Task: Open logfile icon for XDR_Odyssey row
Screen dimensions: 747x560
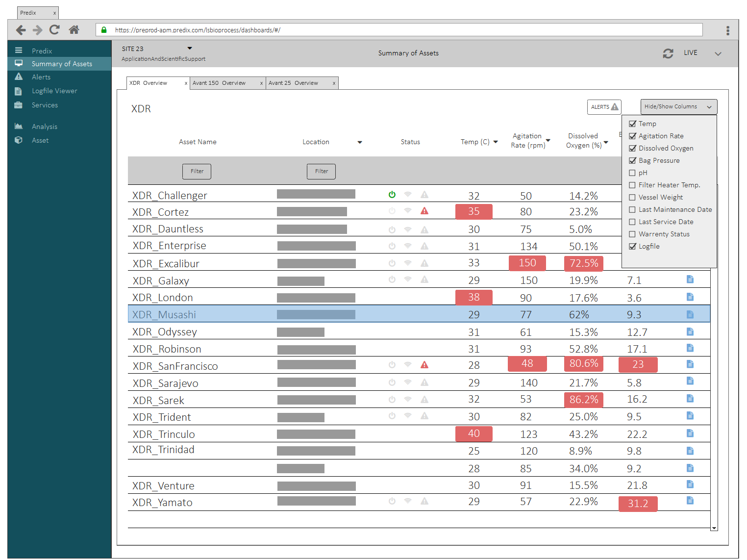Action: click(x=690, y=331)
